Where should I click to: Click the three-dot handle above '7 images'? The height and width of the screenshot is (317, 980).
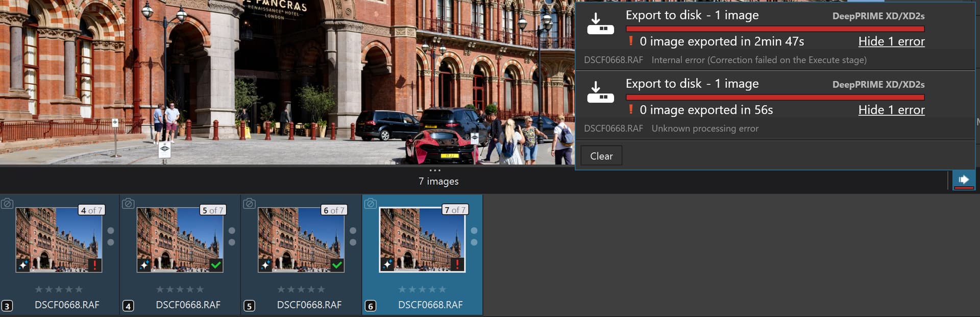[x=435, y=170]
